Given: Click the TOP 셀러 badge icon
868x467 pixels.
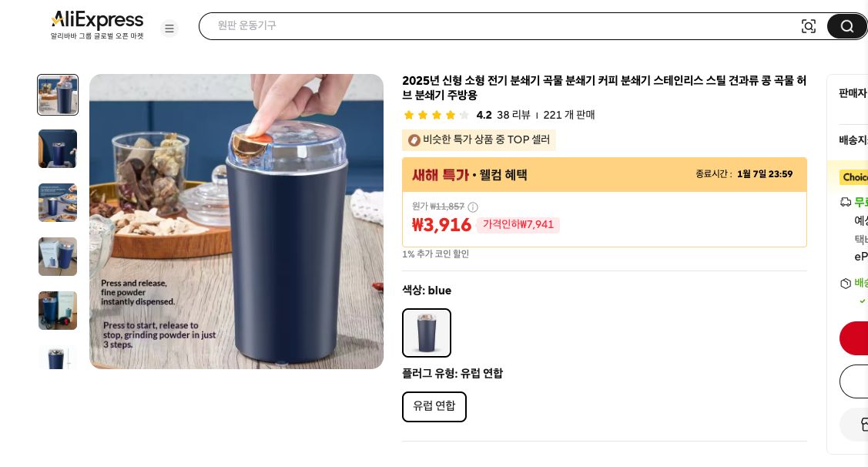Looking at the screenshot, I should pyautogui.click(x=414, y=140).
